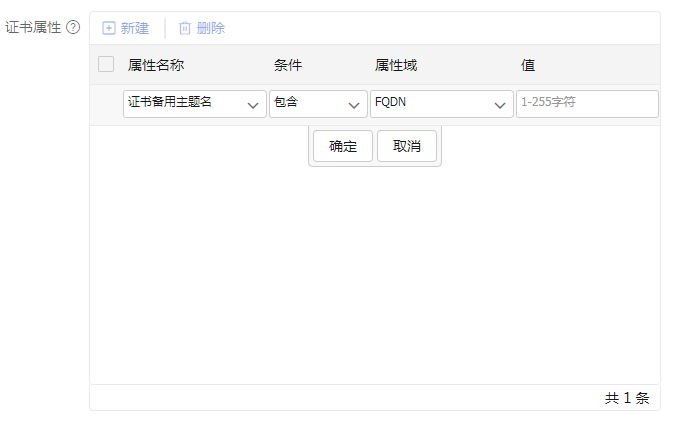This screenshot has width=677, height=436.
Task: Click the 条件 column header
Action: (x=288, y=65)
